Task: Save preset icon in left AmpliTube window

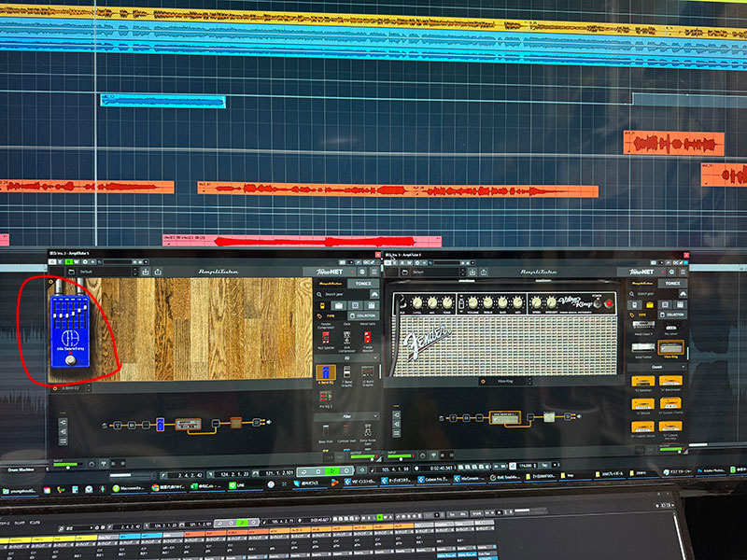Action: [x=146, y=272]
